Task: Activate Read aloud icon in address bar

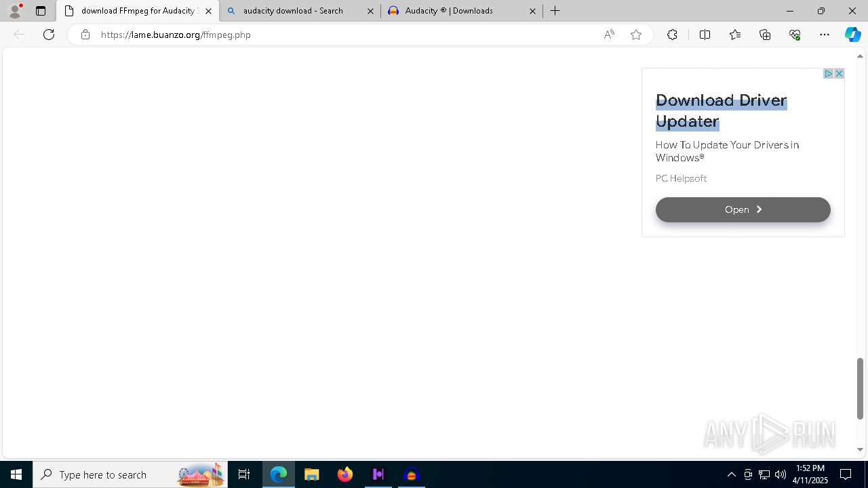Action: click(x=609, y=35)
